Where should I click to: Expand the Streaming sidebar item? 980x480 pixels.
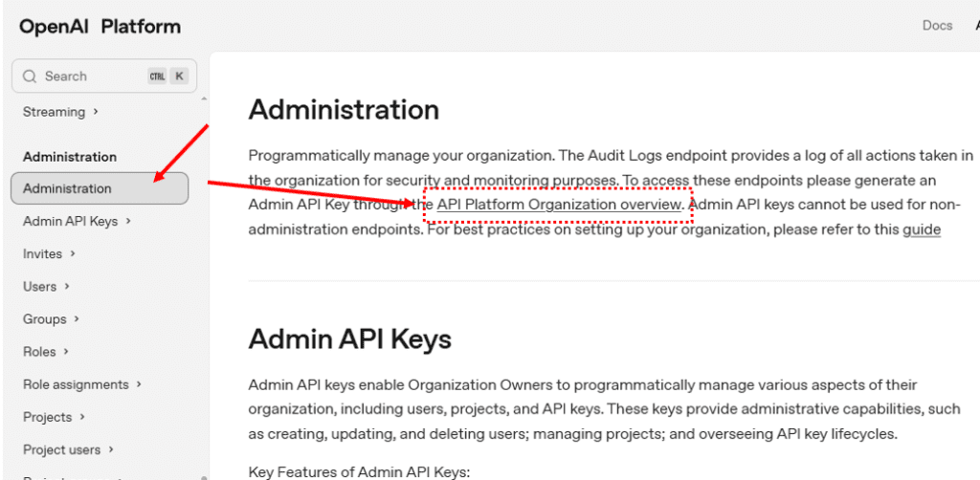[x=60, y=112]
